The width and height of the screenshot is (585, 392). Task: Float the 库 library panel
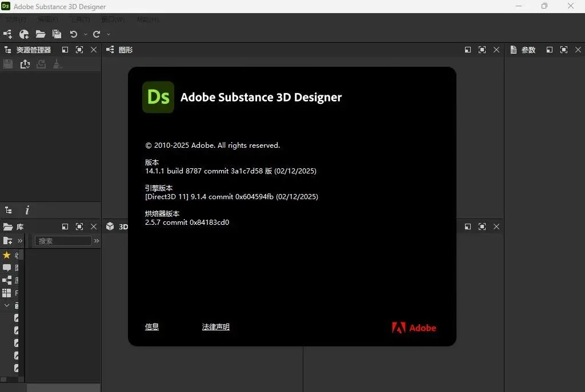tap(65, 227)
